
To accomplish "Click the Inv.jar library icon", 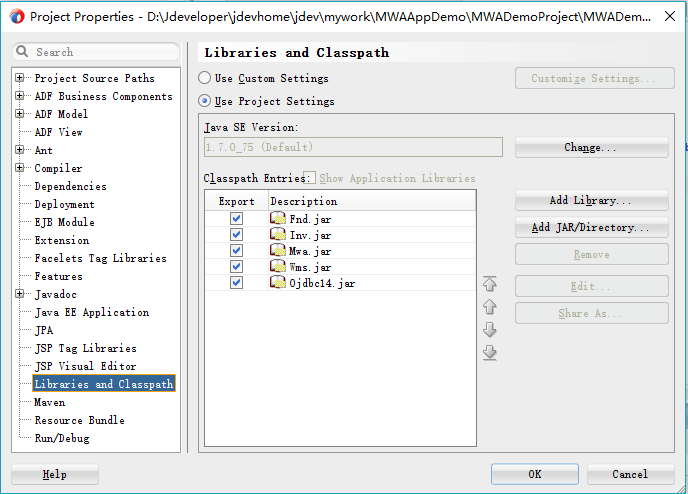I will pos(278,234).
